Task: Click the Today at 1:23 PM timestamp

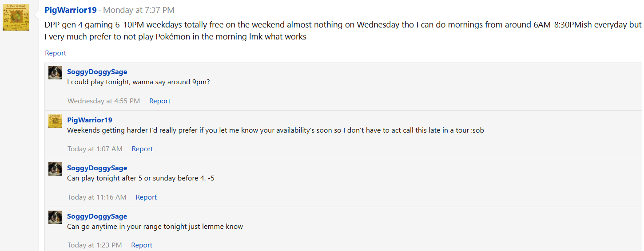Action: point(95,245)
